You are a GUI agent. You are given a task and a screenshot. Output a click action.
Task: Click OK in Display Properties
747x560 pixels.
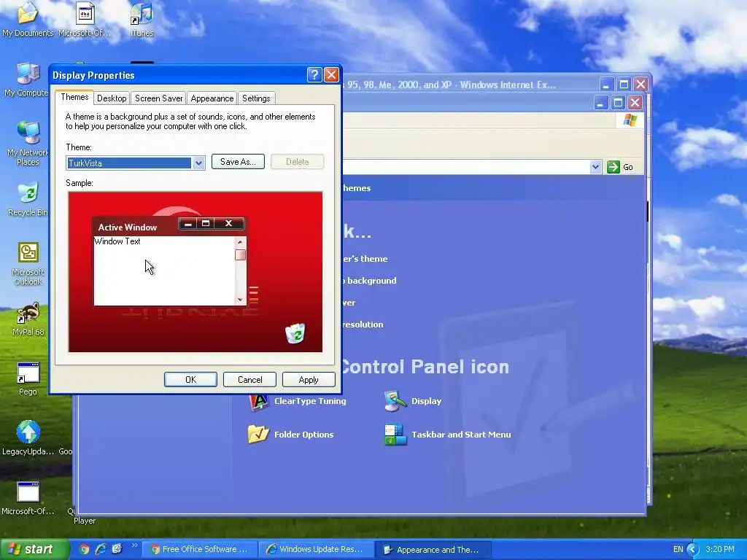[x=190, y=379]
